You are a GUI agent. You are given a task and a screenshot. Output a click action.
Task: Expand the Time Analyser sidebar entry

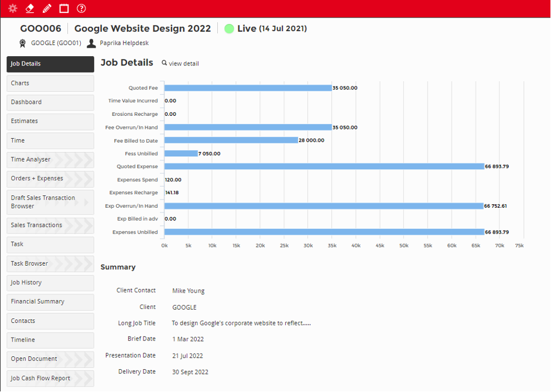coord(50,160)
